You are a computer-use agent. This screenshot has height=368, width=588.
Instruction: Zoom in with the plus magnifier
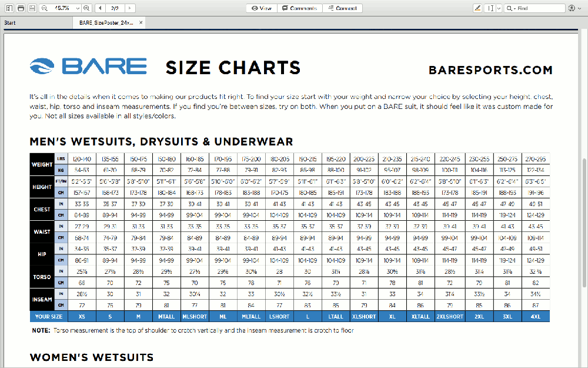tap(87, 8)
